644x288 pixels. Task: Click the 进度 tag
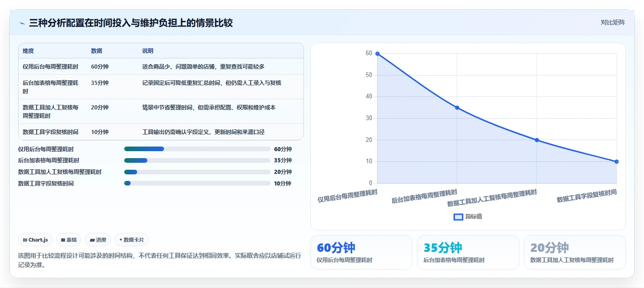click(98, 240)
